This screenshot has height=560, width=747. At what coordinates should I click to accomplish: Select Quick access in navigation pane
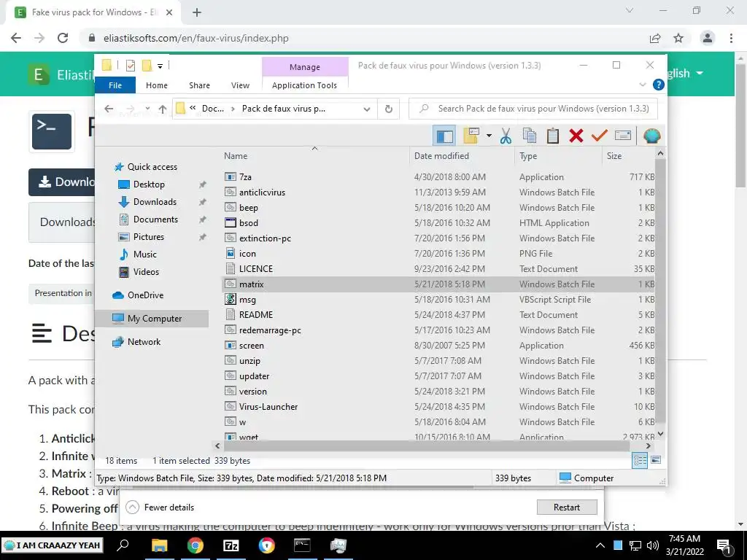coord(152,167)
